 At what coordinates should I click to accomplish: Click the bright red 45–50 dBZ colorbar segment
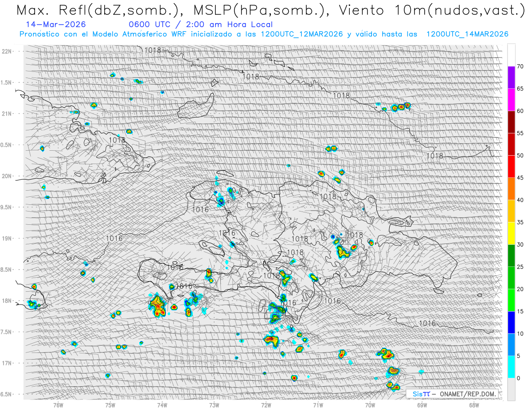pos(511,167)
